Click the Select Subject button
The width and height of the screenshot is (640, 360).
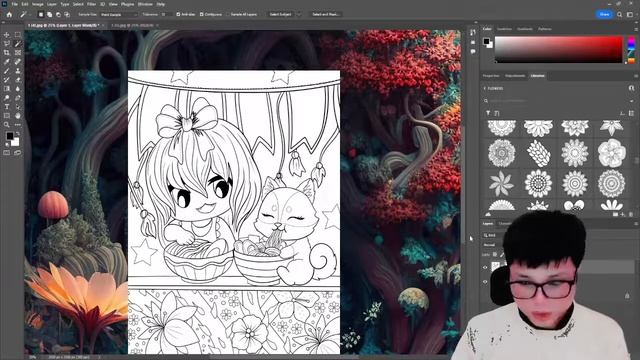280,14
